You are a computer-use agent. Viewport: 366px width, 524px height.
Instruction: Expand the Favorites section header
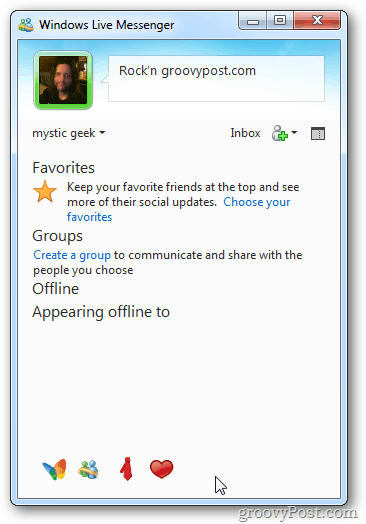coord(64,167)
